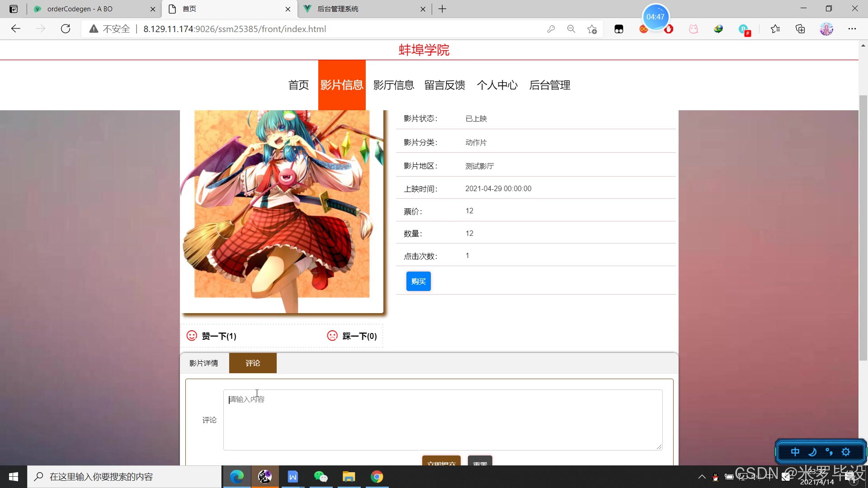Click the 评论 comment text area
This screenshot has width=868, height=488.
(x=443, y=420)
